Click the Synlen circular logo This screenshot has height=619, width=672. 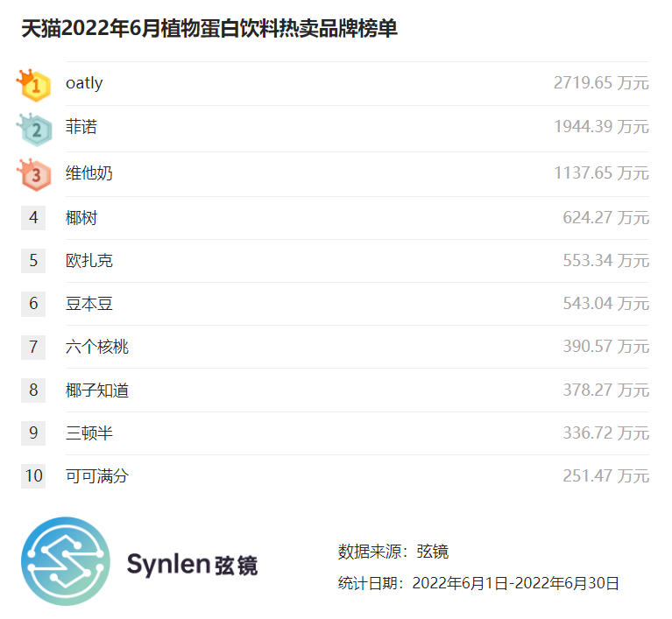click(66, 560)
